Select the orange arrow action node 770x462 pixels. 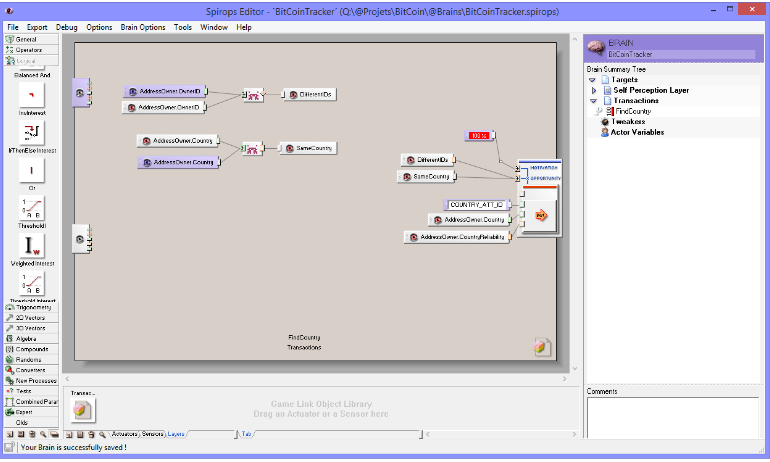[541, 215]
